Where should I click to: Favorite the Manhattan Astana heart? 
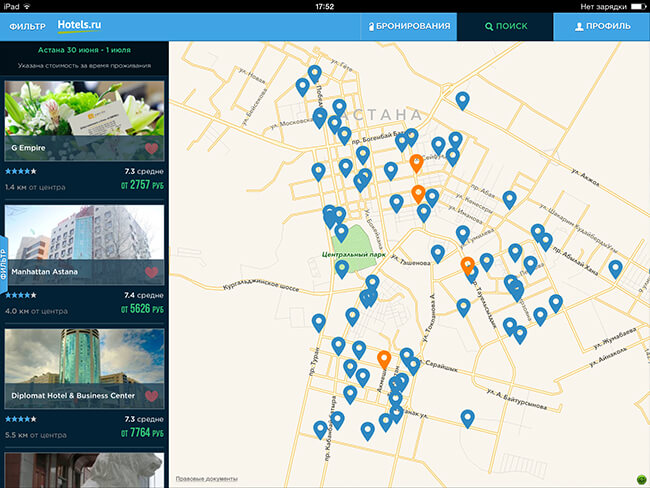pos(151,272)
